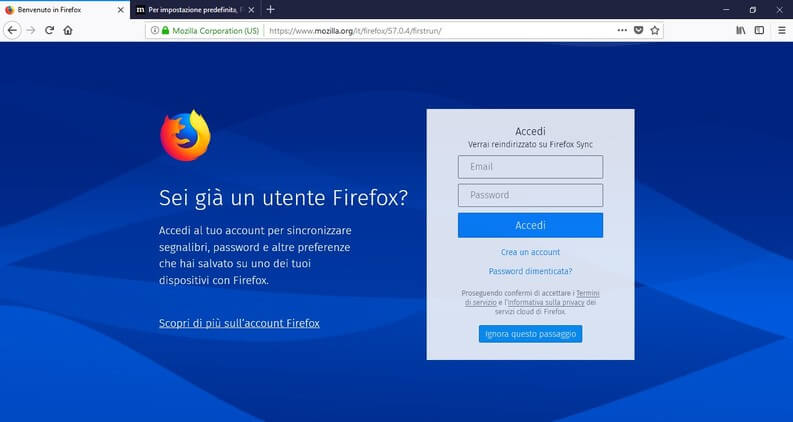Open the 'Crea un account' link
793x422 pixels.
click(x=531, y=252)
